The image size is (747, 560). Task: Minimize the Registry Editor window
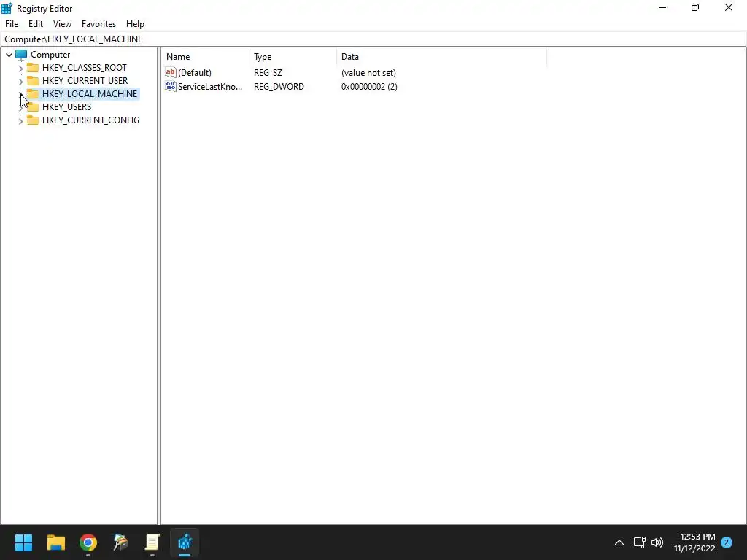[662, 7]
